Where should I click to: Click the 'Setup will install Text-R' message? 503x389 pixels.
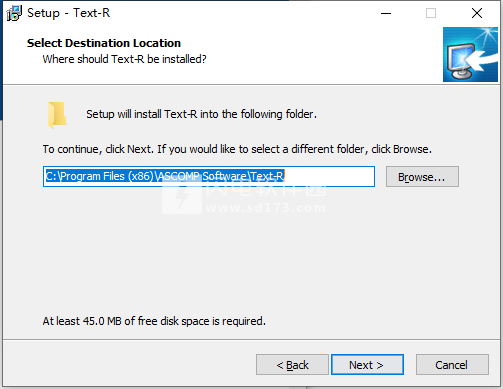click(x=201, y=114)
